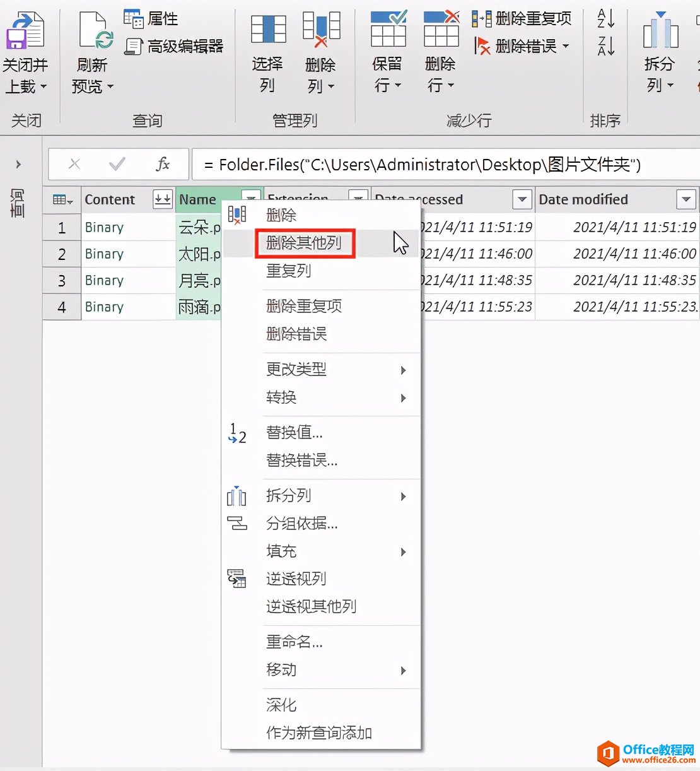
Task: Choose 替换值... in the context menu
Action: point(321,432)
